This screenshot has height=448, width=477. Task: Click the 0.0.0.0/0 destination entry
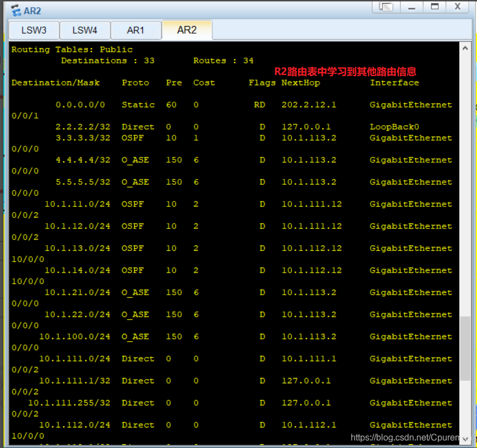coord(81,105)
